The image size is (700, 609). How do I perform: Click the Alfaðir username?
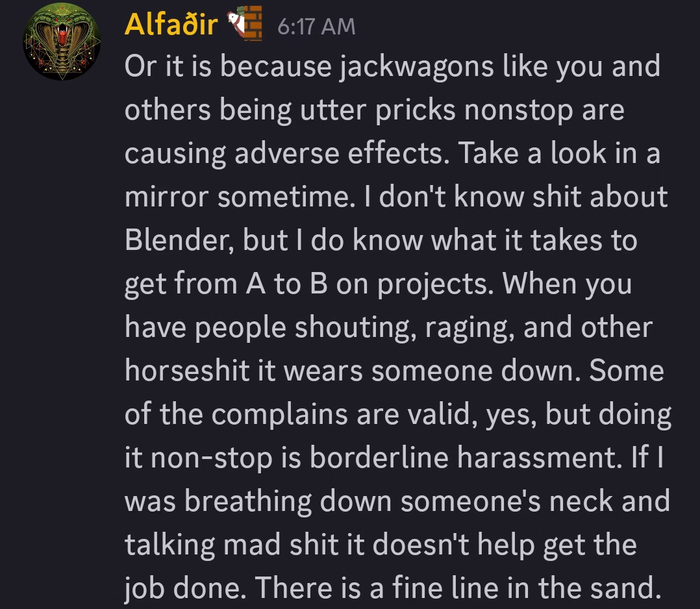pos(171,24)
